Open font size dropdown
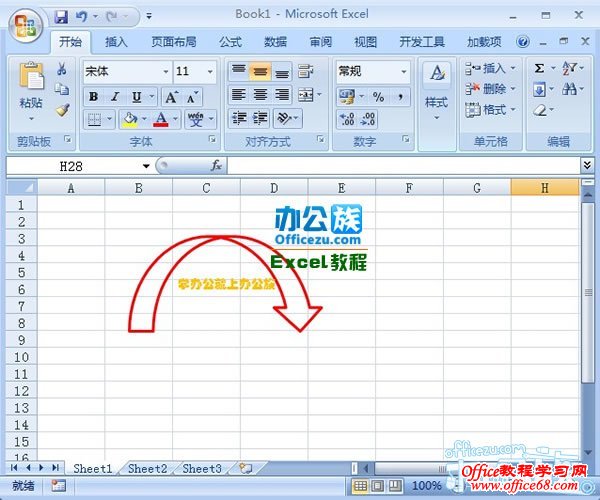The height and width of the screenshot is (500, 600). tap(210, 72)
